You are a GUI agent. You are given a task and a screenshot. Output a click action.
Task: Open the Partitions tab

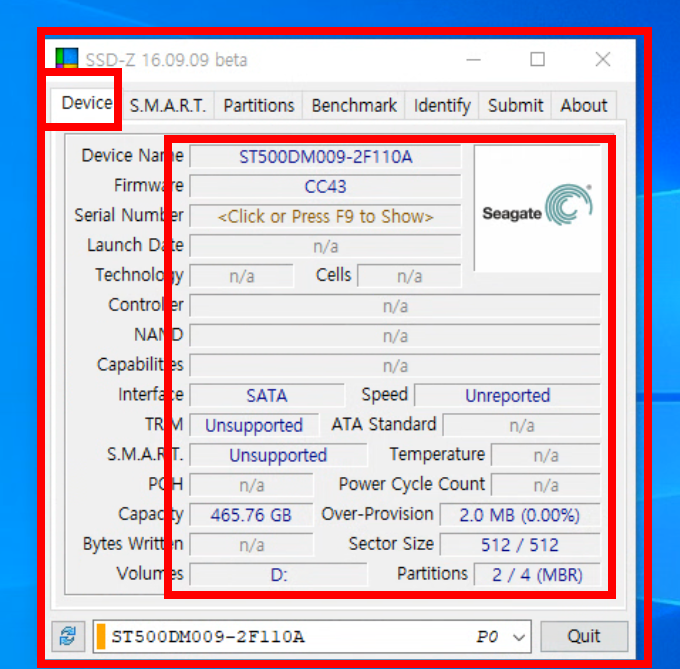(x=258, y=105)
